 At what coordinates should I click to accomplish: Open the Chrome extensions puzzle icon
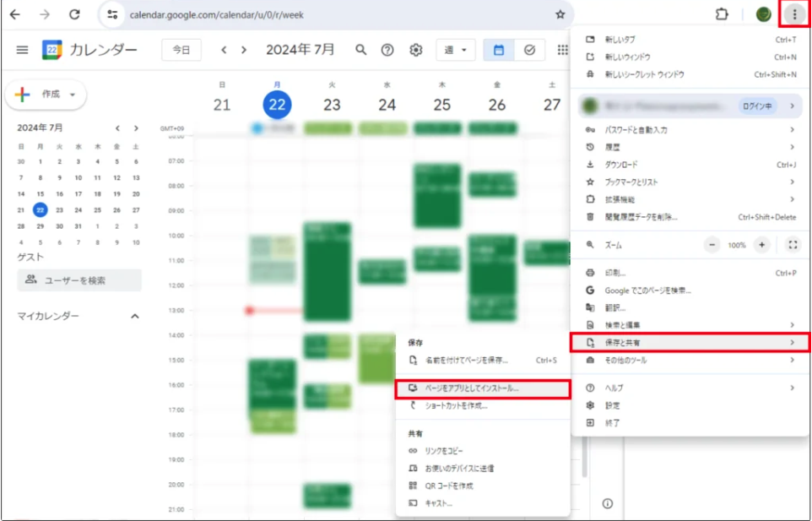point(721,14)
